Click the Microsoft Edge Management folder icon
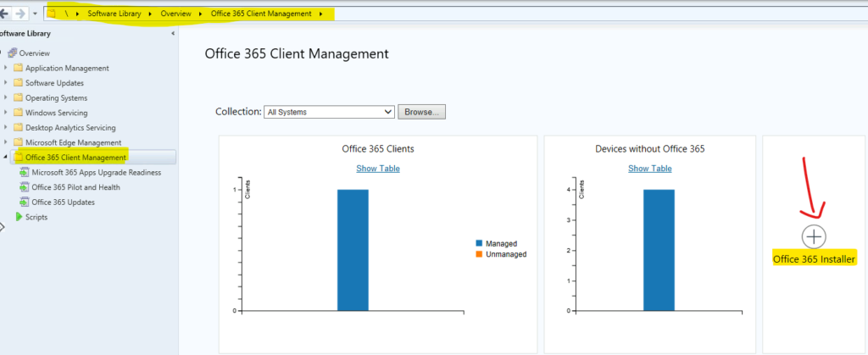 (x=19, y=142)
